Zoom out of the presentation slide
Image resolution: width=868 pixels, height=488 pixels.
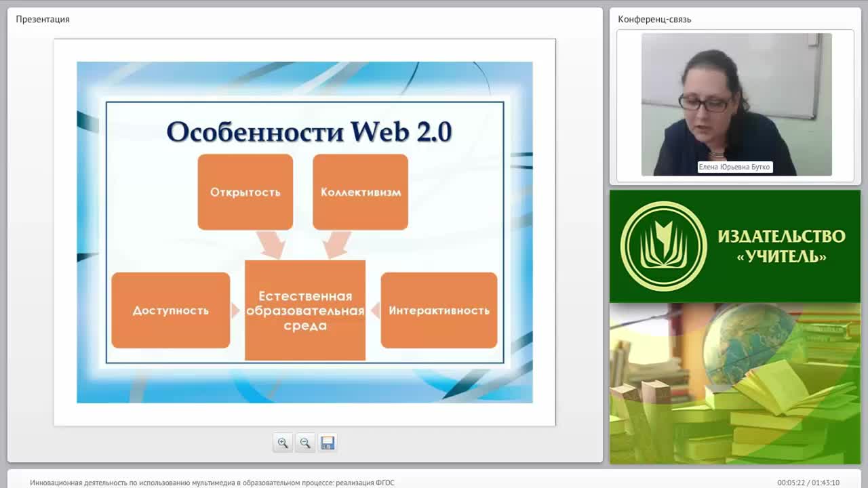(x=305, y=443)
